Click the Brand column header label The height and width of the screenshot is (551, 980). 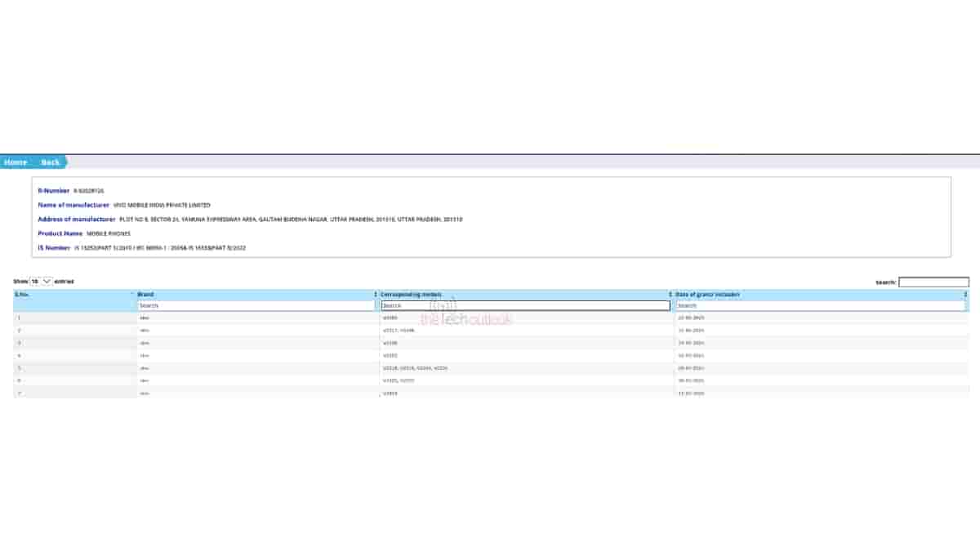tap(145, 294)
